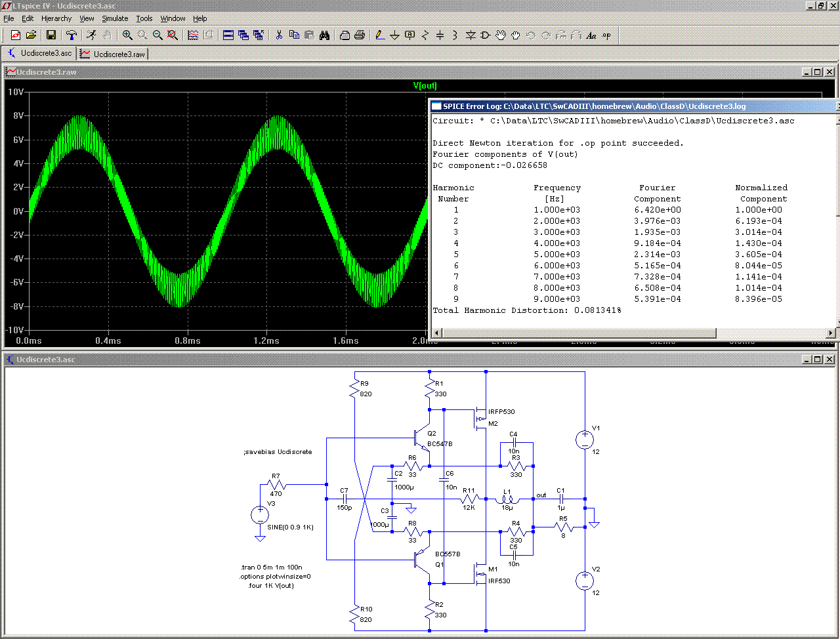The width and height of the screenshot is (840, 639).
Task: Click the Find binoculars icon
Action: (x=324, y=35)
